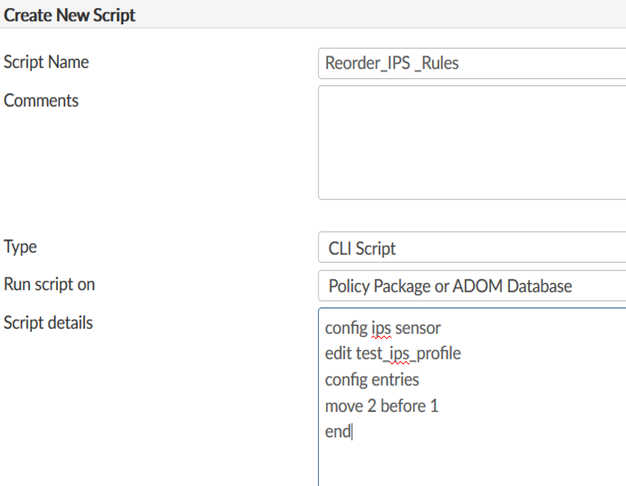Screen dimensions: 626x486
Task: Place cursor at the 'end' line
Action: pyautogui.click(x=338, y=432)
